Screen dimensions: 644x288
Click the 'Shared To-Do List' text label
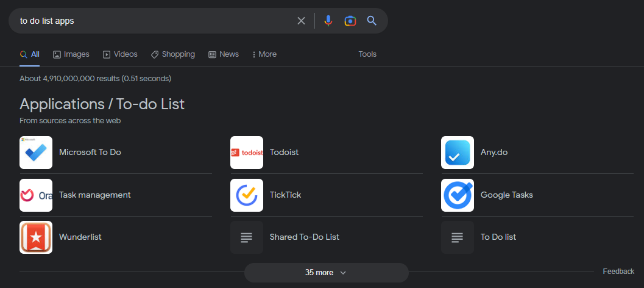point(305,237)
